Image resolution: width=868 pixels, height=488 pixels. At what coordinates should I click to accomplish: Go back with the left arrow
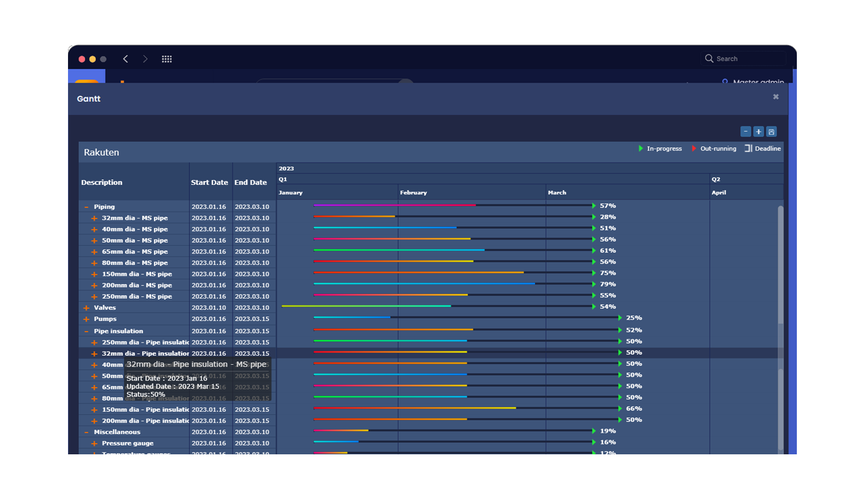[126, 59]
